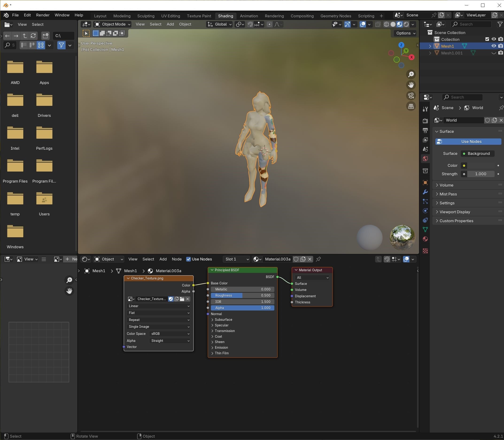
Task: Pin the material with pin icon
Action: pyautogui.click(x=318, y=259)
